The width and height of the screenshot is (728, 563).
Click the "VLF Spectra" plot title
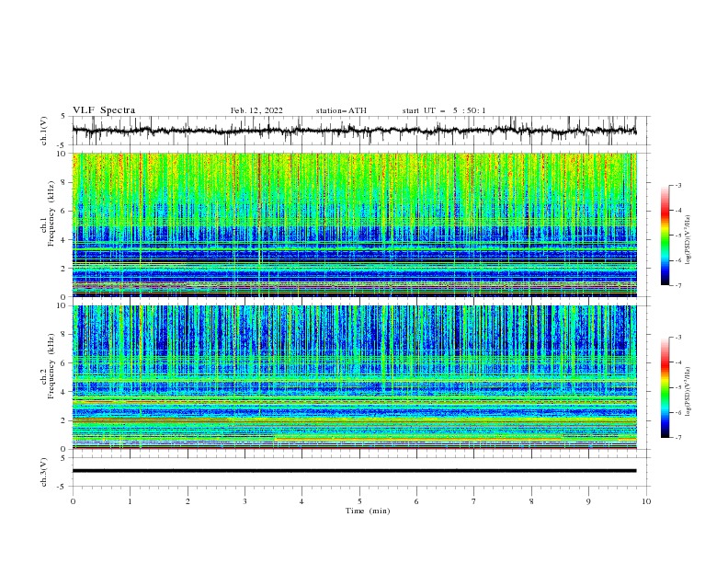coord(104,110)
